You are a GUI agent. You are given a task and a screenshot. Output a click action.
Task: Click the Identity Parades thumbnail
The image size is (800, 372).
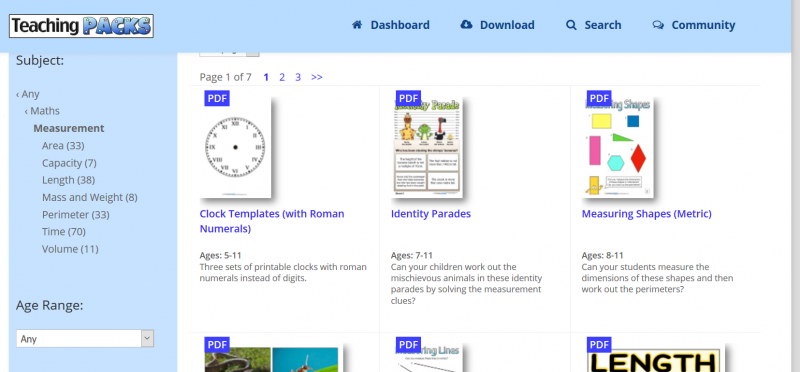click(427, 147)
